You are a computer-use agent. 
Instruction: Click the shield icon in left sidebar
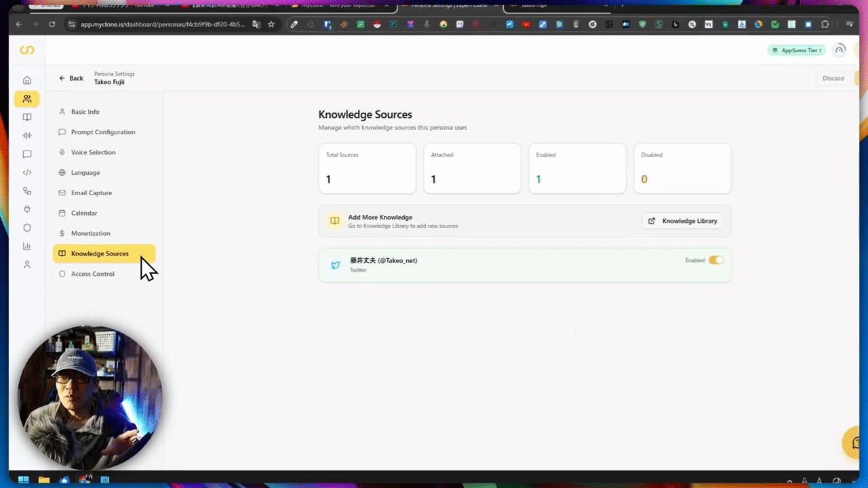(27, 228)
